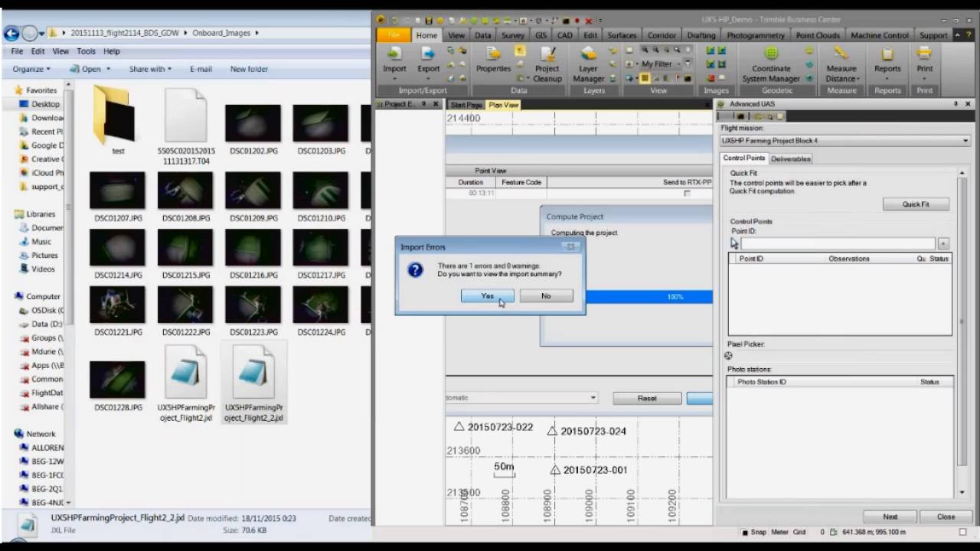Expand the Organize menu in Explorer
This screenshot has width=980, height=551.
pos(31,69)
